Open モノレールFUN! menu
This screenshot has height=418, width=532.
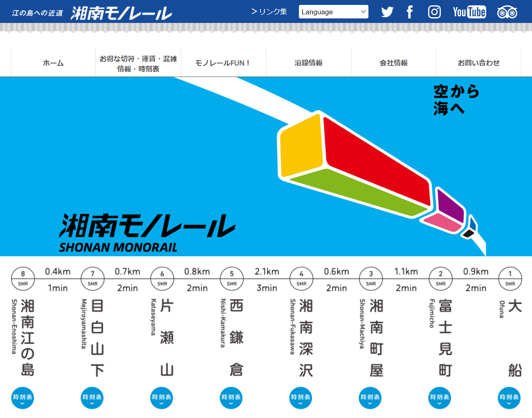(223, 63)
